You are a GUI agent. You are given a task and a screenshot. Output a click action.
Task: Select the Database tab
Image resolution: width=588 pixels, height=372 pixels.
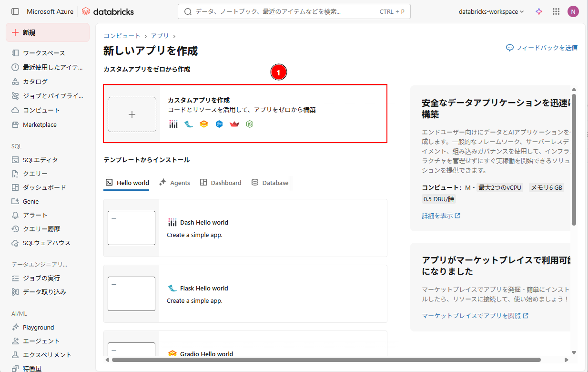click(270, 183)
